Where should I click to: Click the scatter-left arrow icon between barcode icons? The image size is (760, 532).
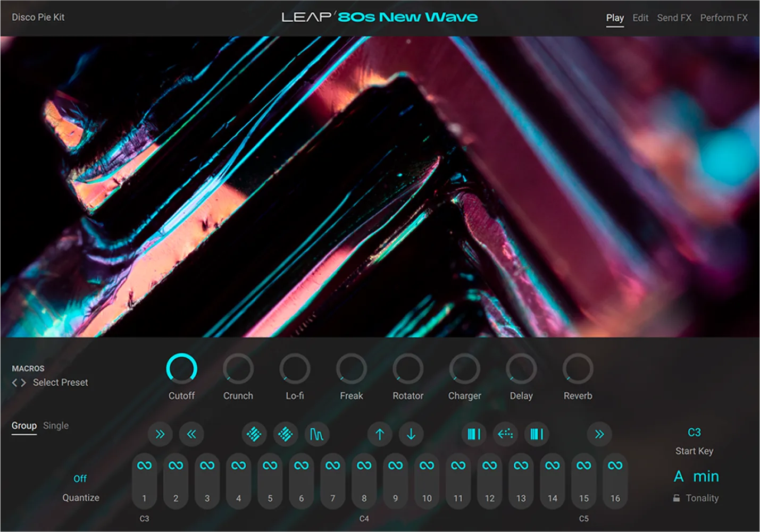point(505,434)
